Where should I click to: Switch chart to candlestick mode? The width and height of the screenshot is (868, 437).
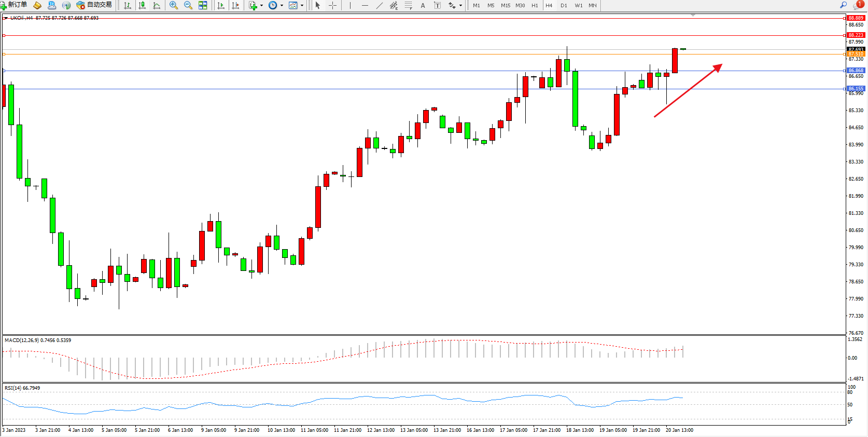(142, 5)
